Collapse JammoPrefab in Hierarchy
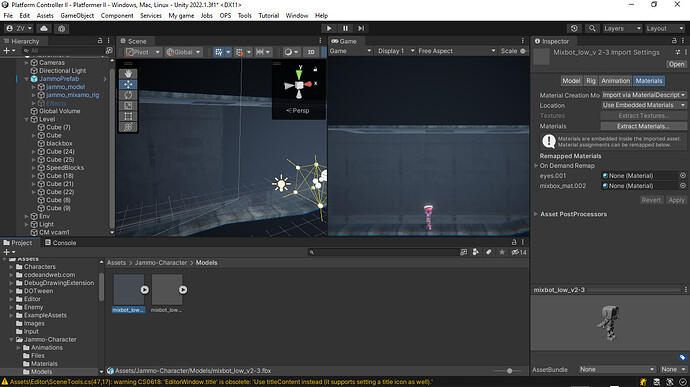The height and width of the screenshot is (387, 690). [27, 79]
